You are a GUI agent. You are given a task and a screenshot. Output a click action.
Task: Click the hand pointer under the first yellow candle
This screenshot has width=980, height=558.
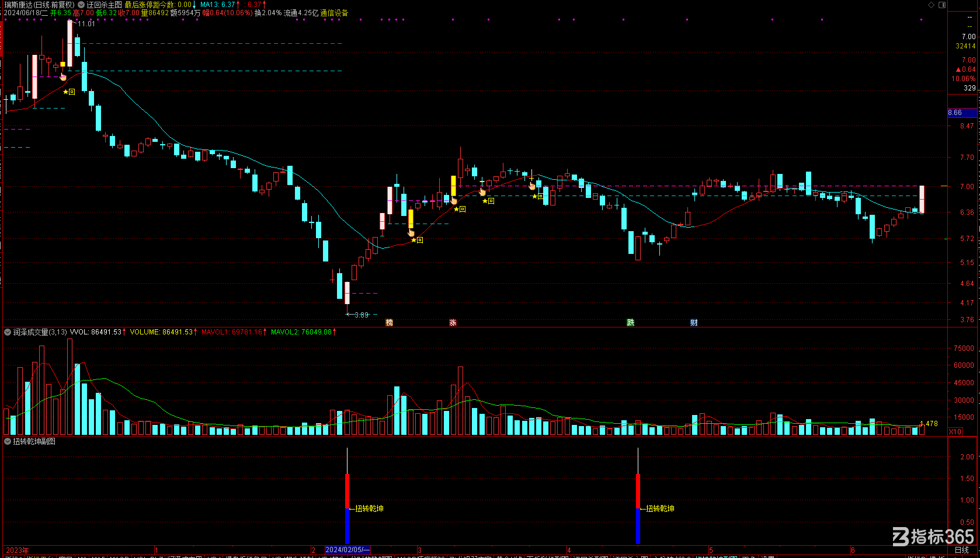[x=411, y=232]
